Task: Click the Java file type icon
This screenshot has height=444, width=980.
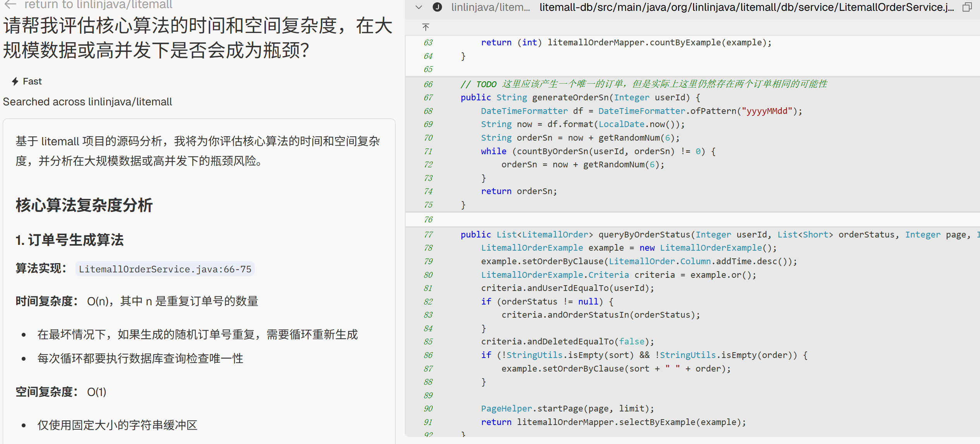Action: 437,7
